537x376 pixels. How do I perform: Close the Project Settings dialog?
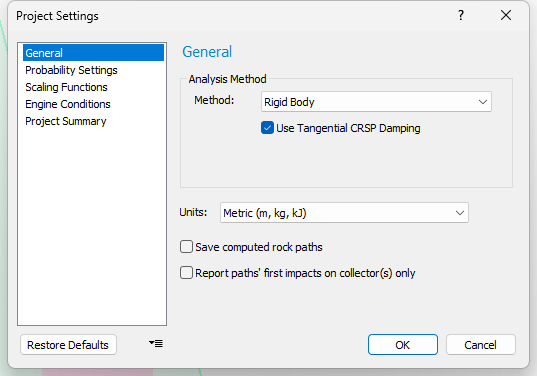(x=506, y=15)
